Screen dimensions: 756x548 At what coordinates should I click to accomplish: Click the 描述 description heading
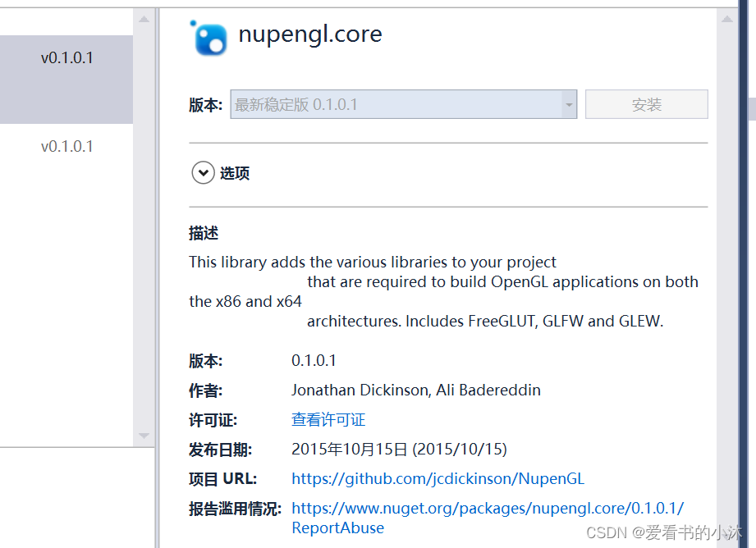tap(204, 233)
